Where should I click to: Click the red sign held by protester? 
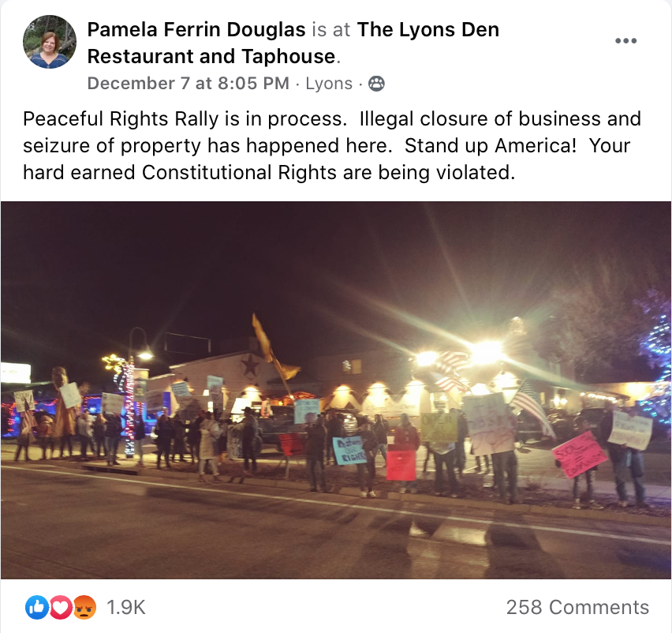(401, 465)
